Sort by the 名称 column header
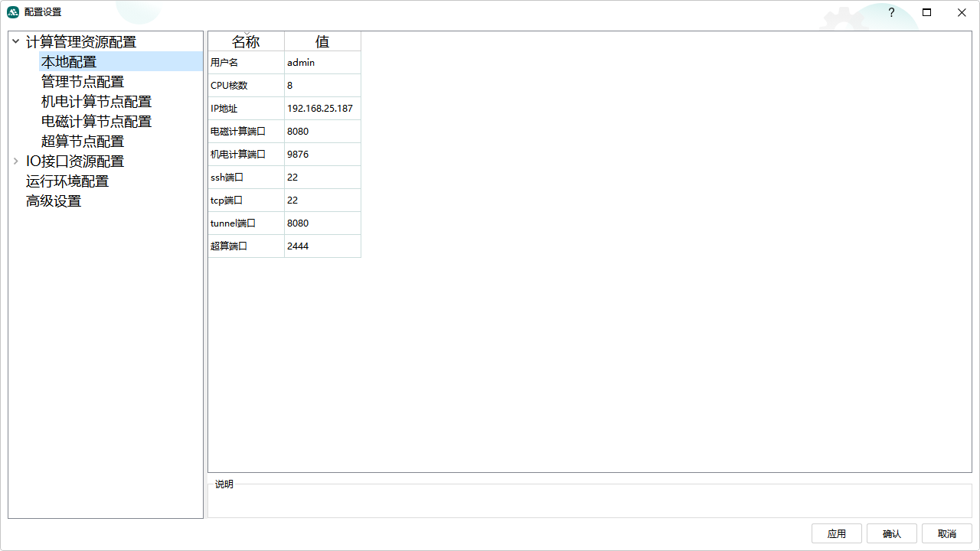This screenshot has width=980, height=551. point(246,41)
